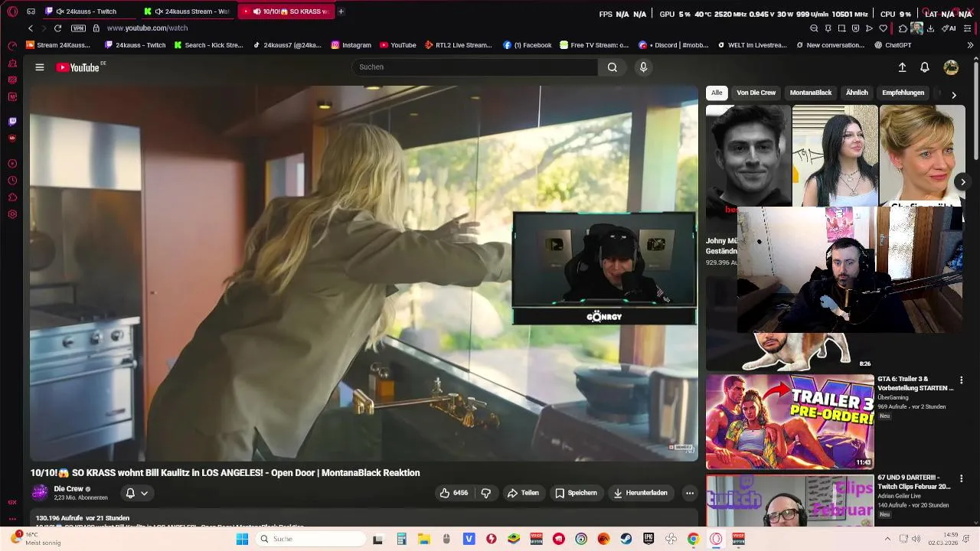Select the MontanaBlack filter chip
The width and height of the screenshot is (980, 551).
(x=811, y=93)
